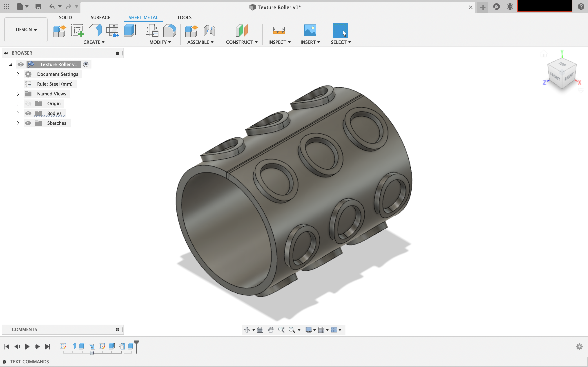This screenshot has width=588, height=367.
Task: Expand the Document Settings node
Action: pos(18,74)
